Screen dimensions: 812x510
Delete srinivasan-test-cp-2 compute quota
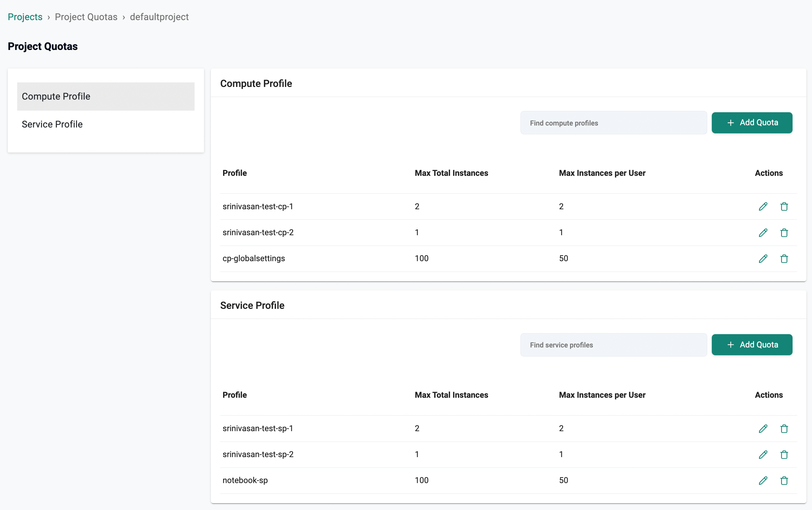point(784,232)
